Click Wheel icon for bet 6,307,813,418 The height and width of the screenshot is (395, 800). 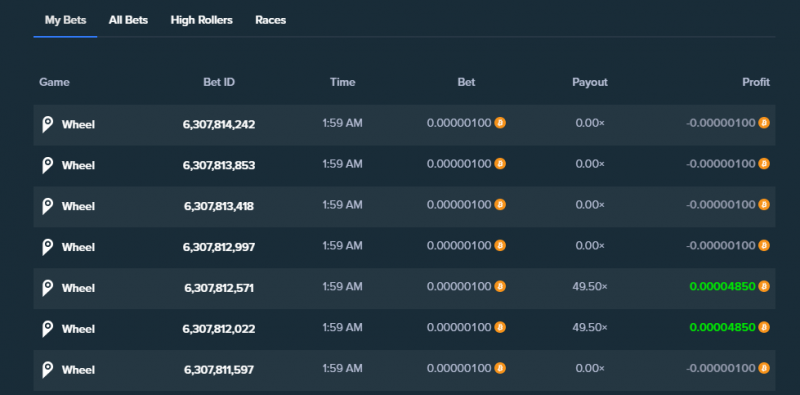coord(47,206)
